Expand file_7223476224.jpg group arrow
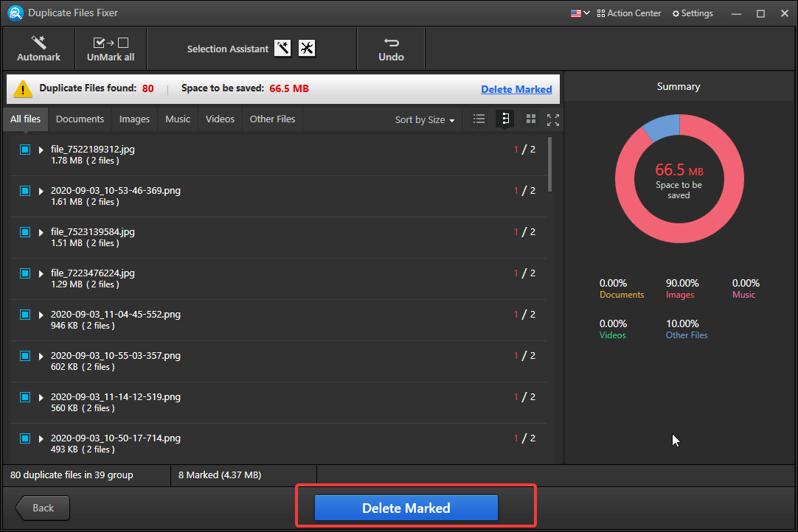This screenshot has width=798, height=532. 41,273
